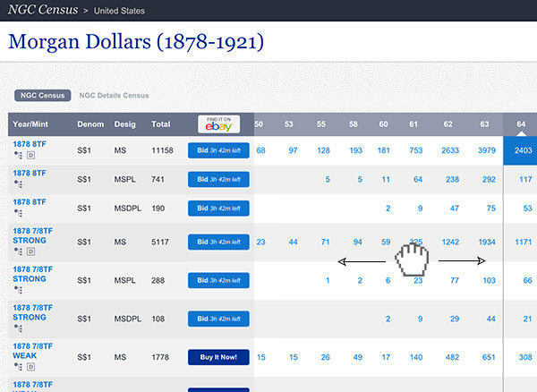Click tree icon under 1878 7/8TF STRONG MS
The image size is (537, 392).
16,251
